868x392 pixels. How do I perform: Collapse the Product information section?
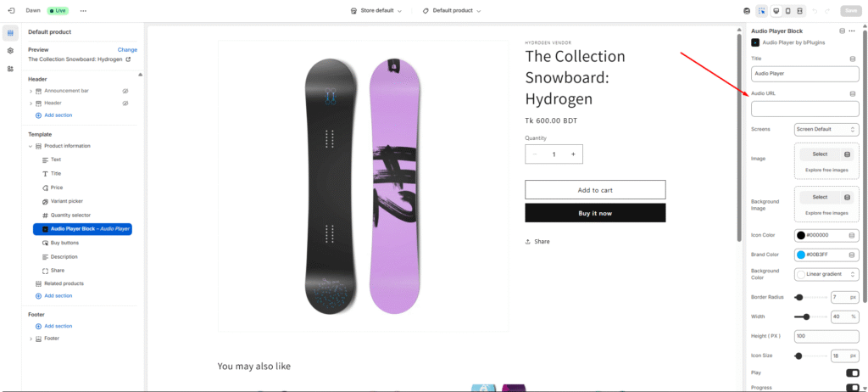[x=31, y=146]
